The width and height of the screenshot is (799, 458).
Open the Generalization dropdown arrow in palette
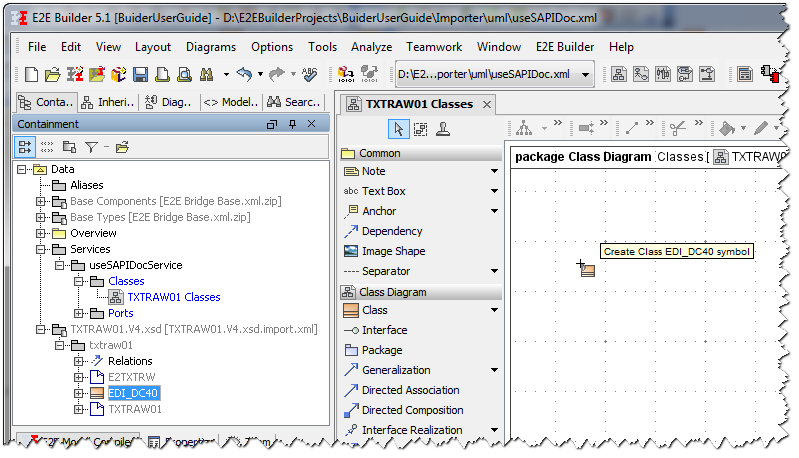pyautogui.click(x=494, y=370)
